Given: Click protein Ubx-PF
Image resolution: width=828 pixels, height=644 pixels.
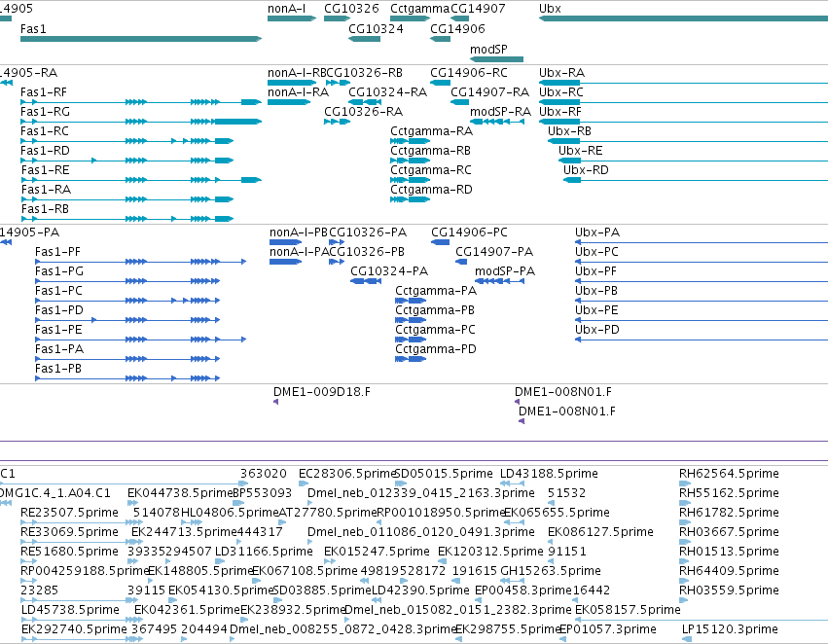Looking at the screenshot, I should [702, 281].
